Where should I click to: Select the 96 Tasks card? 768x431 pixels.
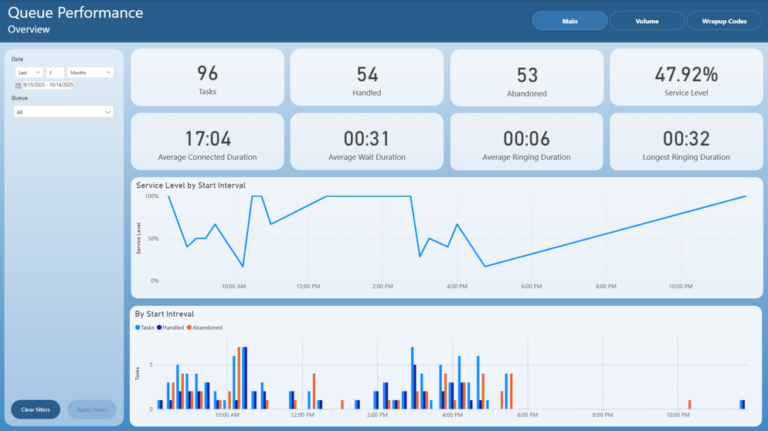pos(207,77)
